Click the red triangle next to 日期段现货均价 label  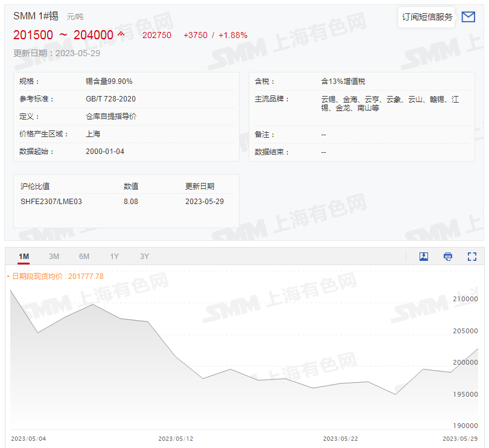pyautogui.click(x=8, y=276)
